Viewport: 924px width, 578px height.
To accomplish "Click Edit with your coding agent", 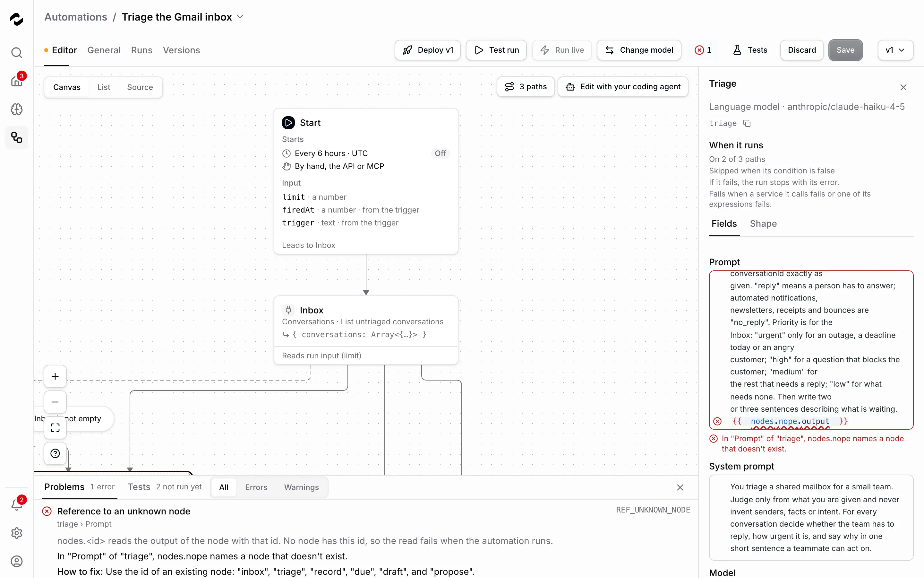I will click(623, 87).
